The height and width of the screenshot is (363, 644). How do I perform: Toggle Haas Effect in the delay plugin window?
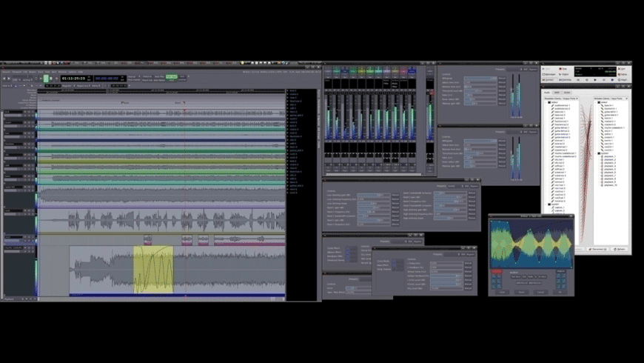[394, 265]
